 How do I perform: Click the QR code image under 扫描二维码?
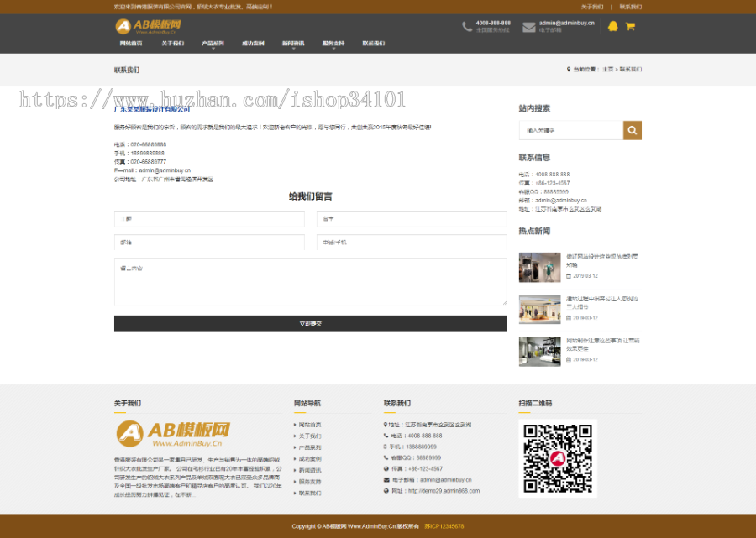click(558, 458)
